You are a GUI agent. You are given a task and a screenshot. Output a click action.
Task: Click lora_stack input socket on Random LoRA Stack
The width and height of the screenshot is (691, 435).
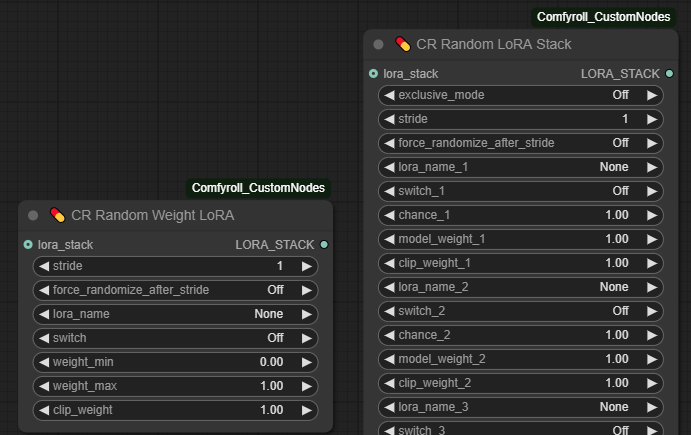(373, 74)
